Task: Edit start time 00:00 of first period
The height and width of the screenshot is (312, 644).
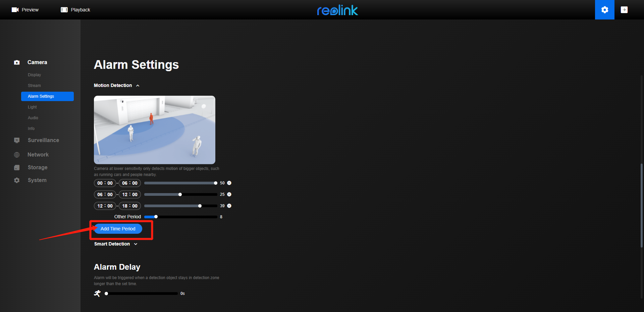Action: click(105, 183)
